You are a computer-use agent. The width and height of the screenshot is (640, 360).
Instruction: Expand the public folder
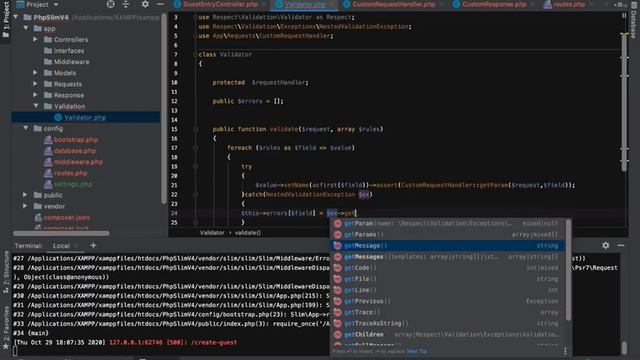[25, 195]
